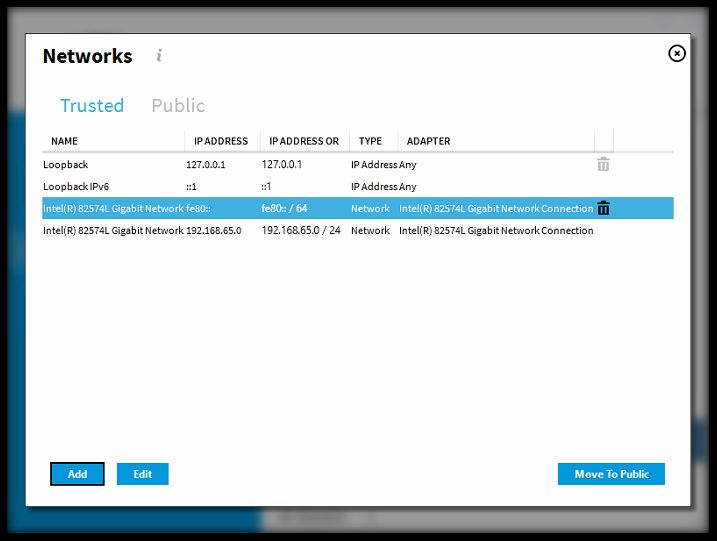717x541 pixels.
Task: Open the Networks info icon
Action: (x=159, y=56)
